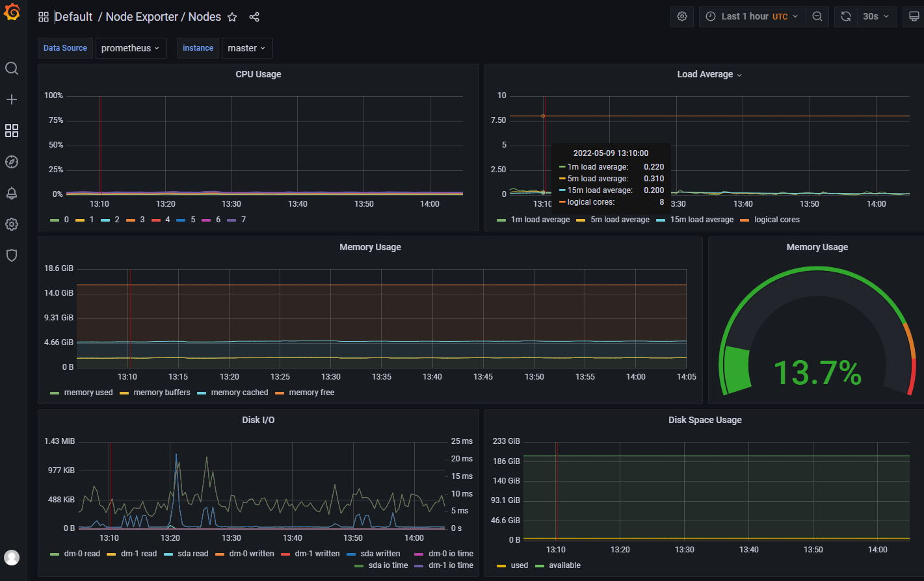Star the Nodes dashboard as favorite

point(232,17)
